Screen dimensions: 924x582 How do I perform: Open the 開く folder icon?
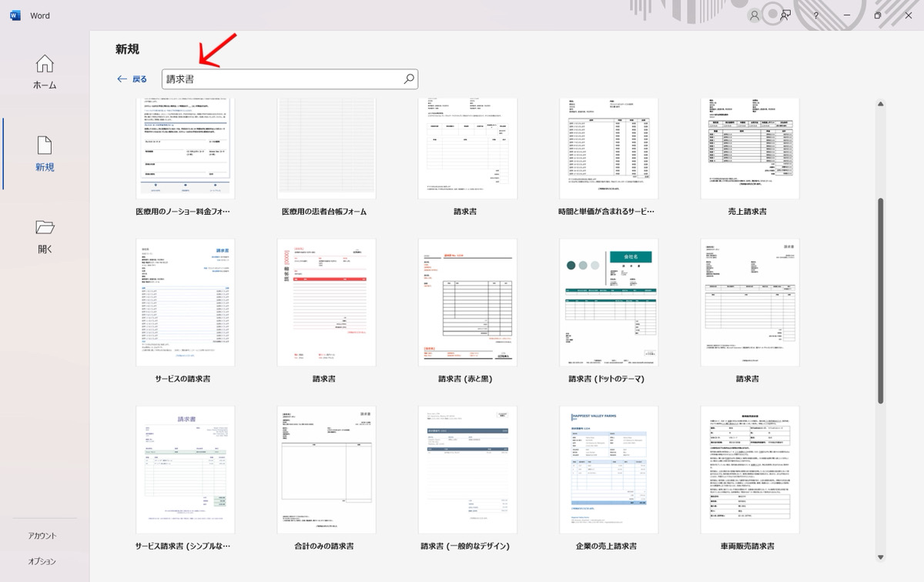(x=45, y=228)
